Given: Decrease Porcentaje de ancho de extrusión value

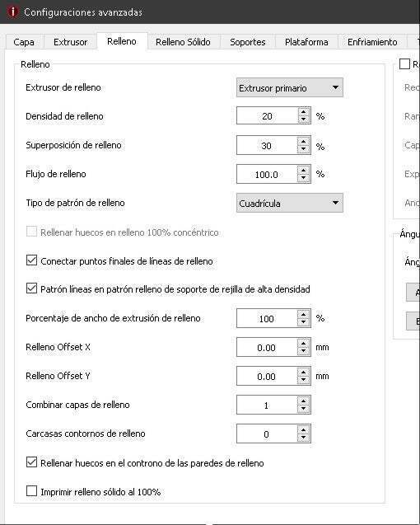Looking at the screenshot, I should click(x=304, y=322).
